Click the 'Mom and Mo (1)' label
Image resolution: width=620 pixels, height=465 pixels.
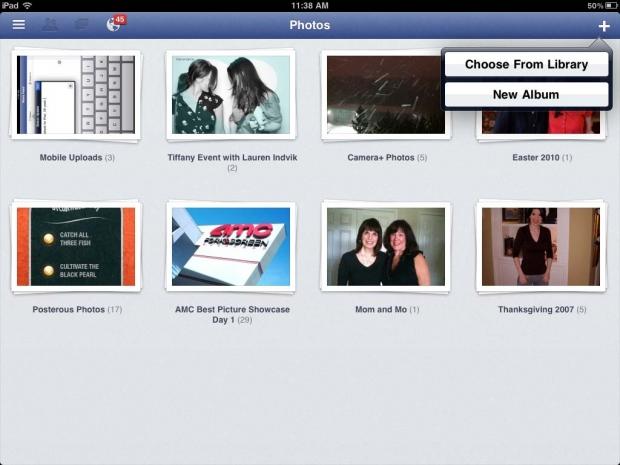point(387,309)
